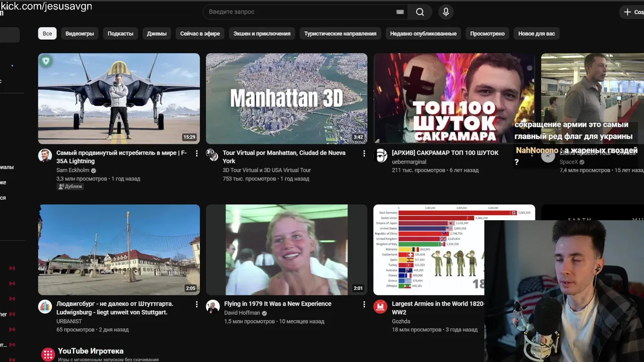Open more options for Людвигсбург video

pos(197,304)
